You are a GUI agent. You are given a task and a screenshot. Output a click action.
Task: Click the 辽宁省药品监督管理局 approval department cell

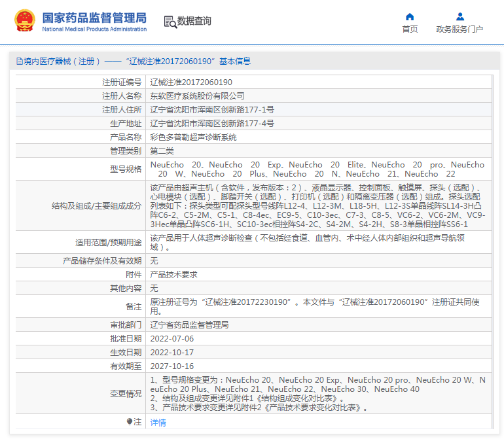[189, 325]
